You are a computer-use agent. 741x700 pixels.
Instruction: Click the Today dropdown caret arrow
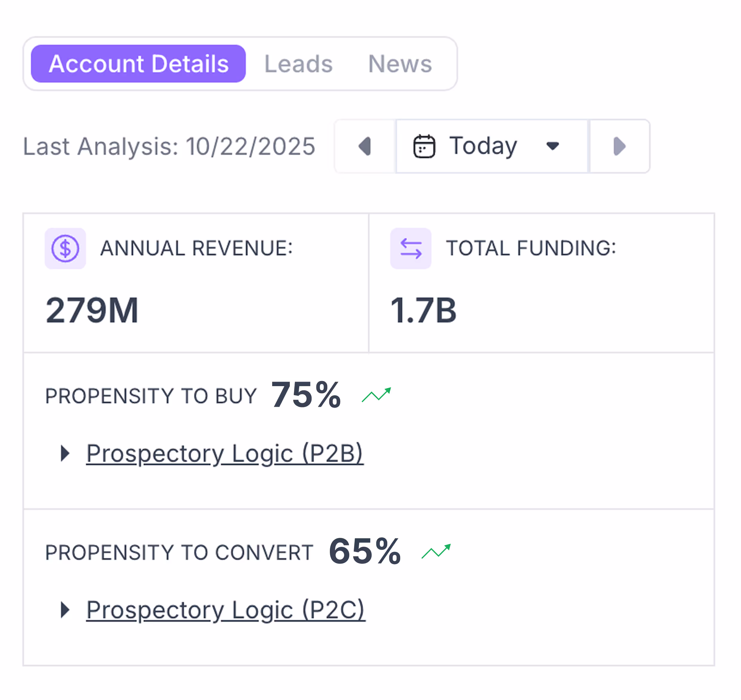(x=552, y=146)
